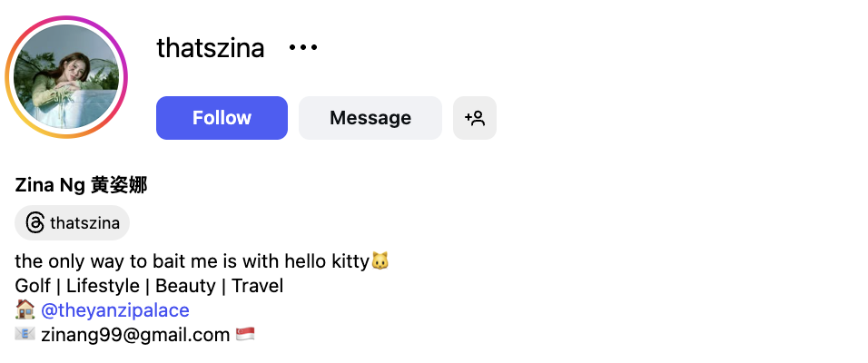
Task: Click the suggested accounts add-person icon
Action: (x=475, y=118)
